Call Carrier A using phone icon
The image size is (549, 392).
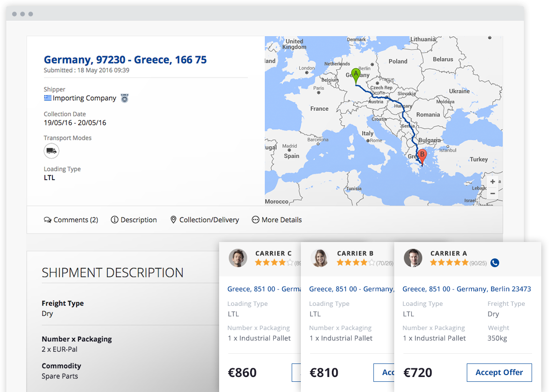(495, 263)
